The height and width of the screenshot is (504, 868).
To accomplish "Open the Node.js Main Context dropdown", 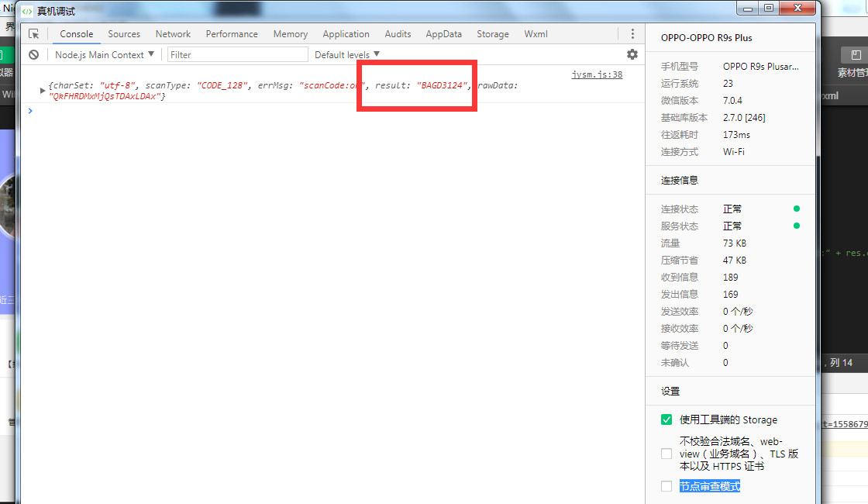I will tap(104, 55).
